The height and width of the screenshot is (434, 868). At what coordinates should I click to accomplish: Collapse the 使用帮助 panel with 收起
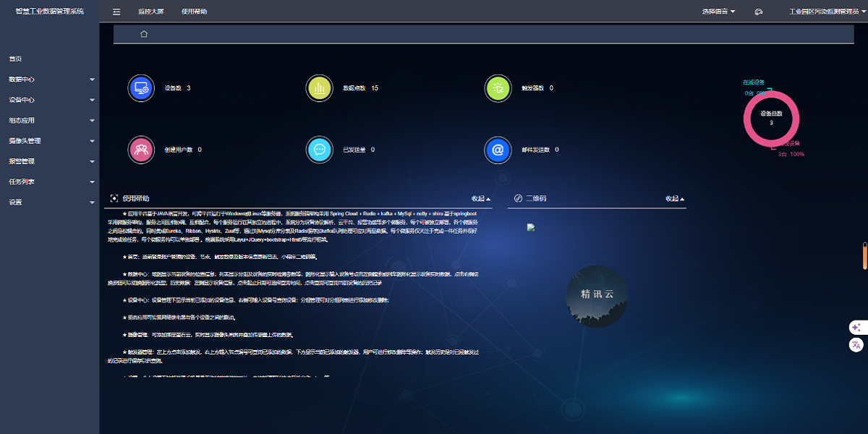click(x=480, y=198)
